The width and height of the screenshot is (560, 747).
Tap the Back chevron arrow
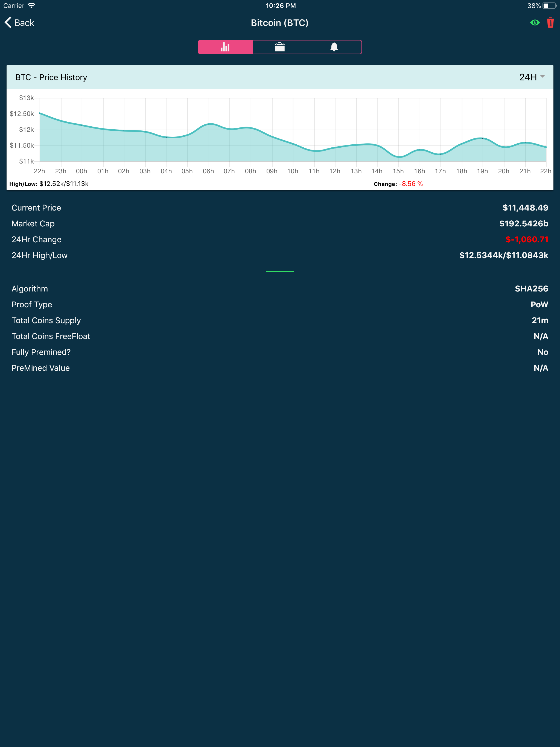[x=8, y=23]
